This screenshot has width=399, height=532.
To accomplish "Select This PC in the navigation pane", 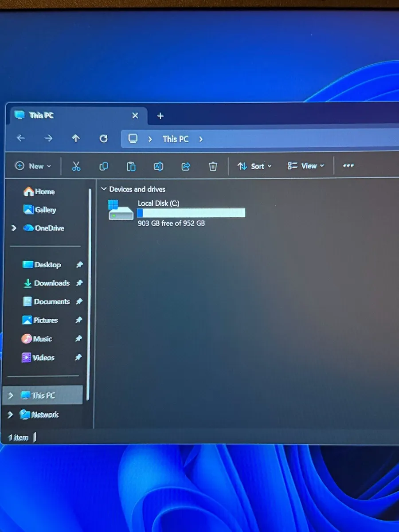I will click(x=43, y=395).
